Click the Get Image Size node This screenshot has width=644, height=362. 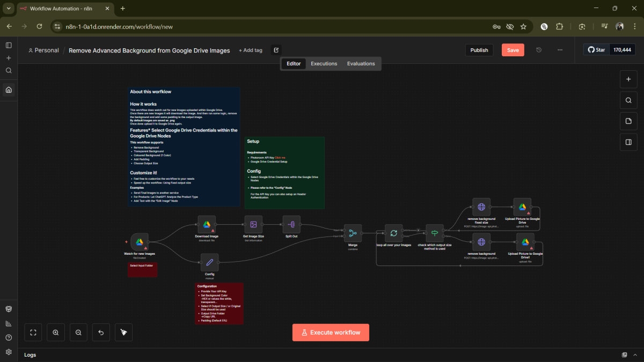253,225
